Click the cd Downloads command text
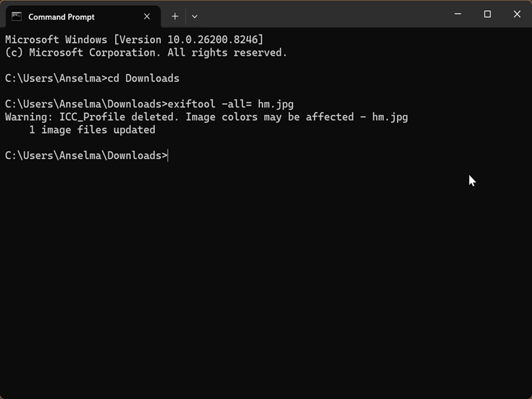Screen dimensions: 532x399 click(x=143, y=78)
